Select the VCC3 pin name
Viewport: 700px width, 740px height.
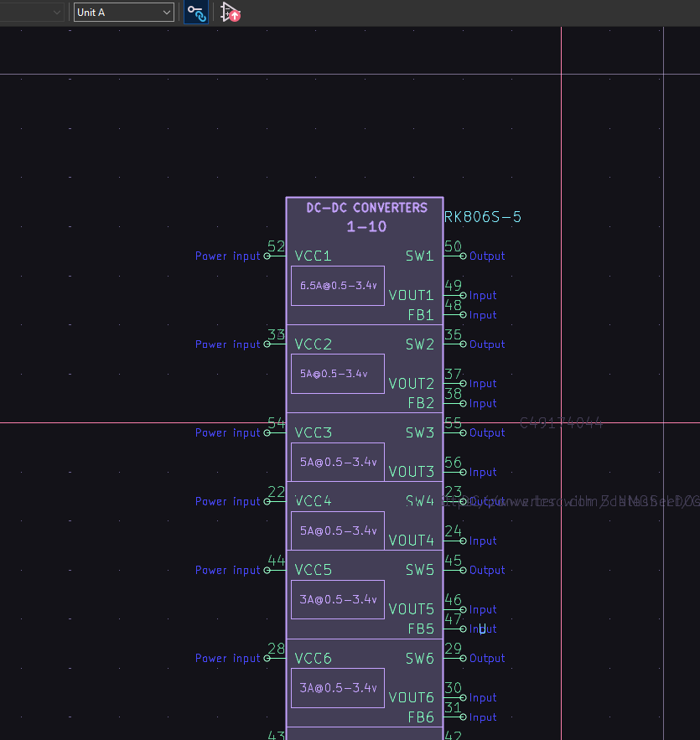(313, 432)
